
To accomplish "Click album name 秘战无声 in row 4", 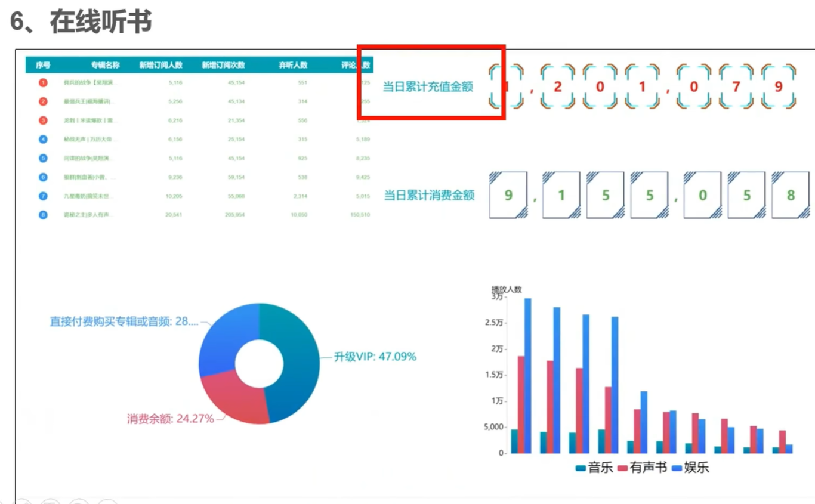I will coord(91,139).
